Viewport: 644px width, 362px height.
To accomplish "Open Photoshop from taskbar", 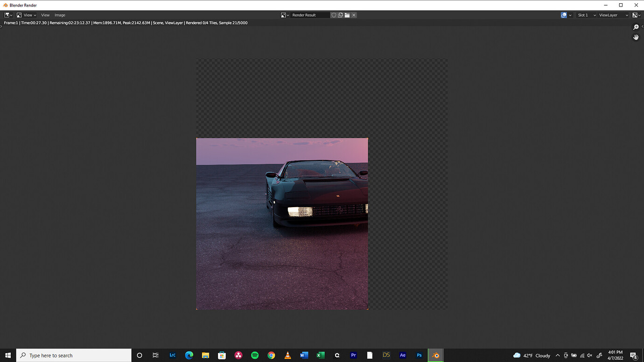I will 419,355.
